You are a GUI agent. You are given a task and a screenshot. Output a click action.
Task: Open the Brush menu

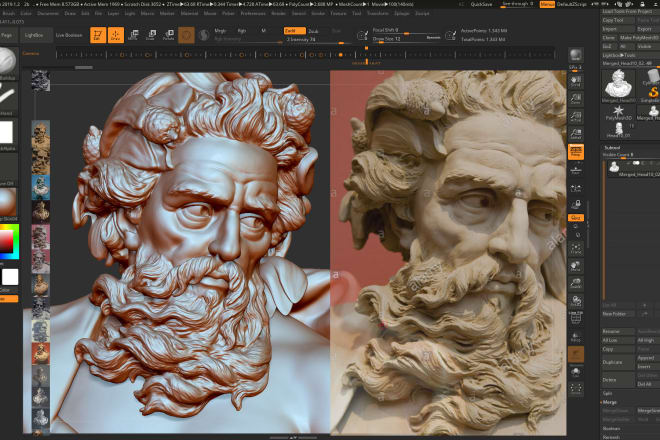click(x=8, y=13)
